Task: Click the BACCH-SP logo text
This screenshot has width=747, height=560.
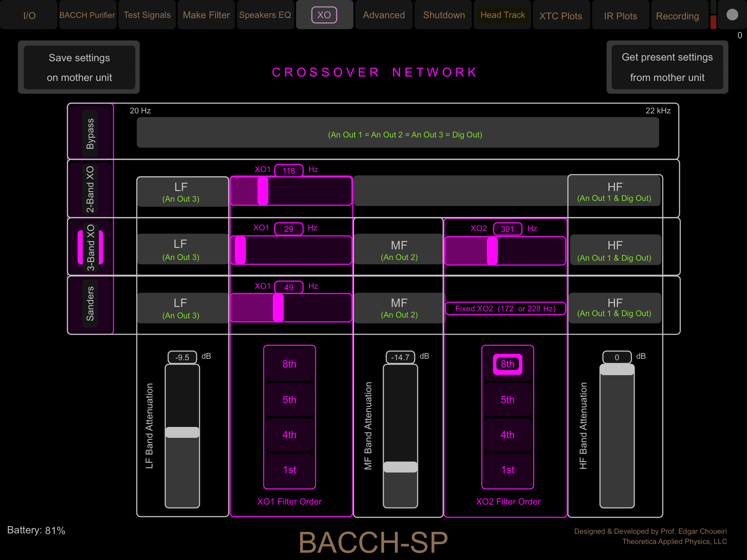Action: coord(373,543)
